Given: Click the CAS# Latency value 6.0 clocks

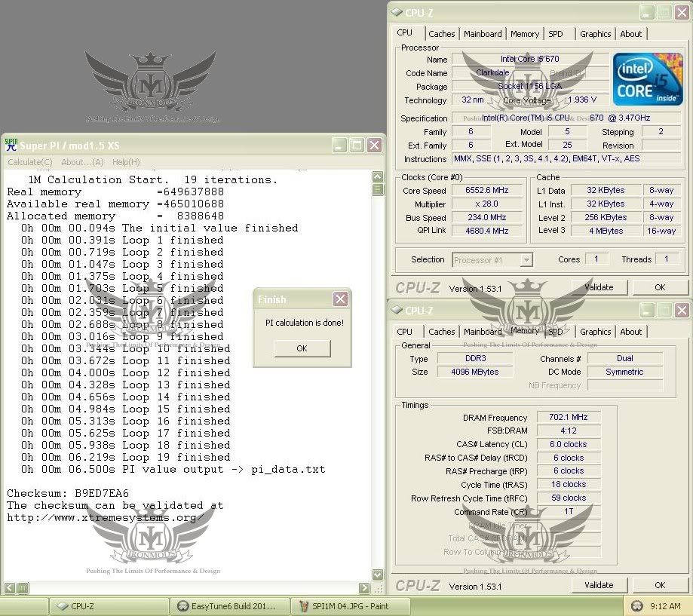Looking at the screenshot, I should [x=569, y=444].
